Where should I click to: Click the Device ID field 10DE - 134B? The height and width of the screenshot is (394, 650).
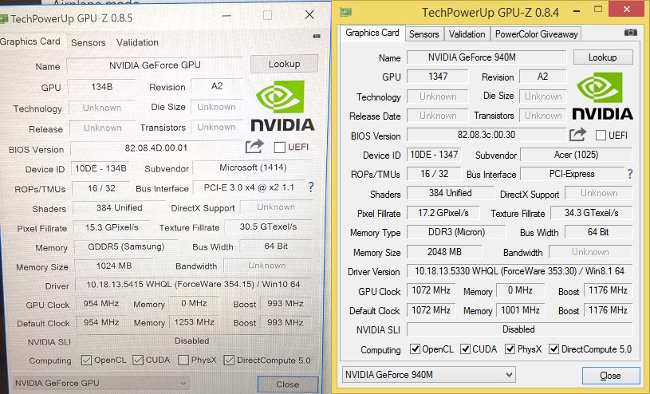[x=100, y=168]
